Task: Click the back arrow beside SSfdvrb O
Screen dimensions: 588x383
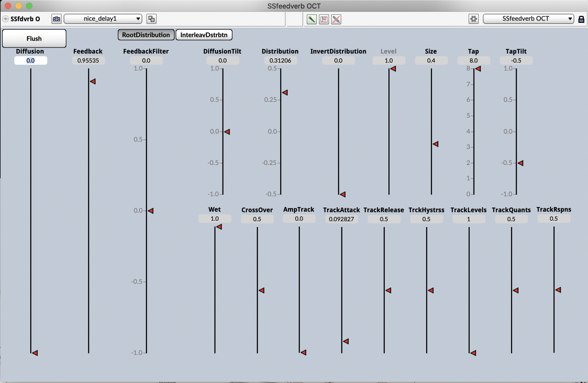Action: coord(5,19)
